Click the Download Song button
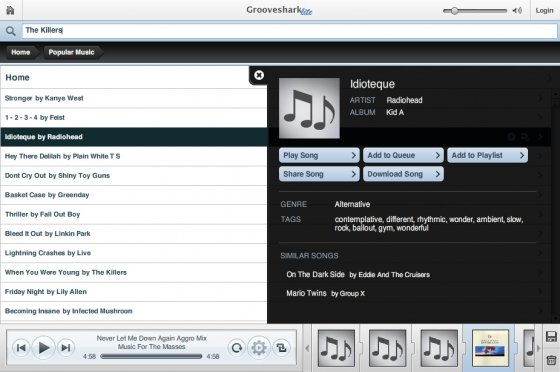 click(403, 174)
